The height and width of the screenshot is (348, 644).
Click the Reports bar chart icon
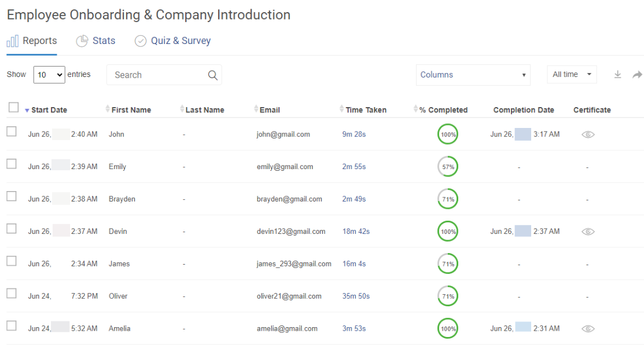13,41
